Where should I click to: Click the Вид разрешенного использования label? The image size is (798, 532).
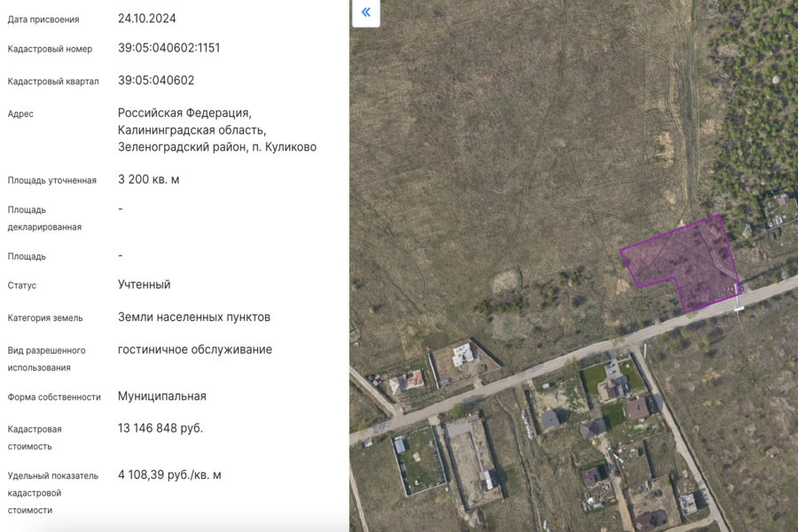46,359
